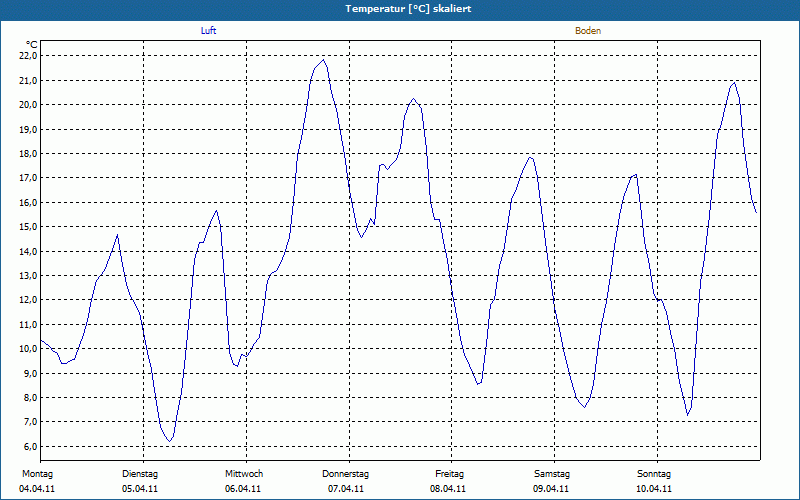This screenshot has width=800, height=500.
Task: Click the date 09.04.11
Action: [x=551, y=489]
